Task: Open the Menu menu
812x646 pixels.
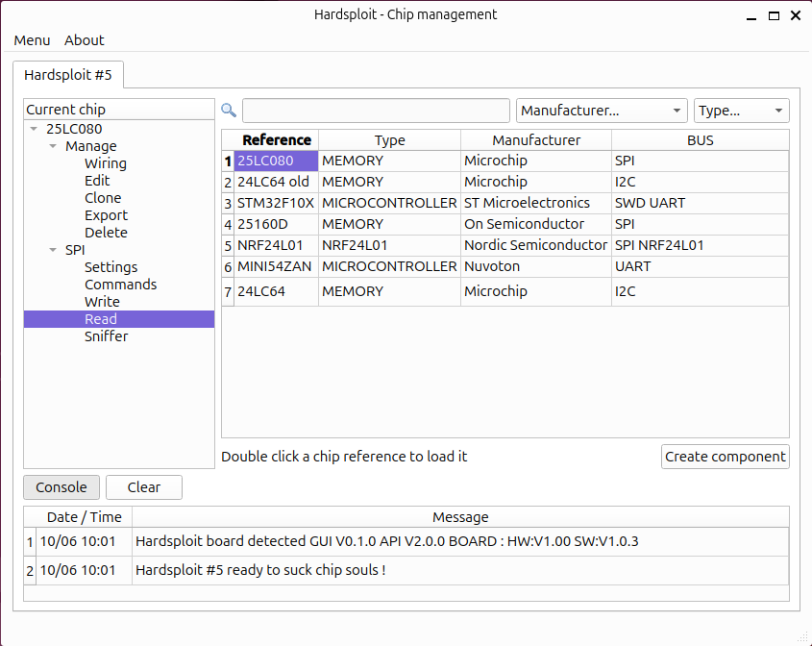Action: pos(32,40)
